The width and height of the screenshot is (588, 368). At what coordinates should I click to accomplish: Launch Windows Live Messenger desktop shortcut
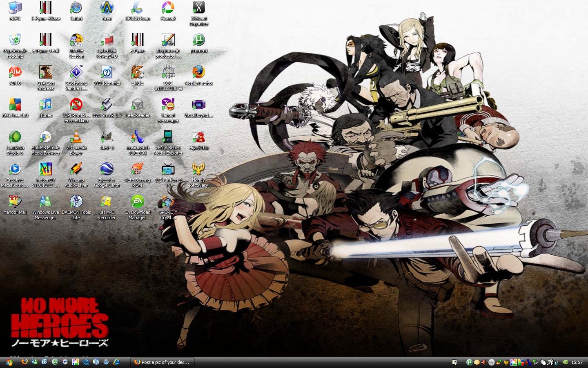46,207
